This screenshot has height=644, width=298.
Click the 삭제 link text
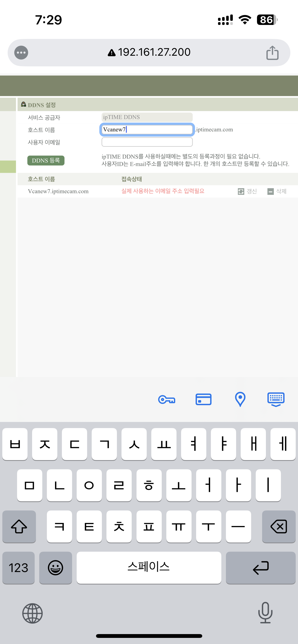(x=281, y=191)
